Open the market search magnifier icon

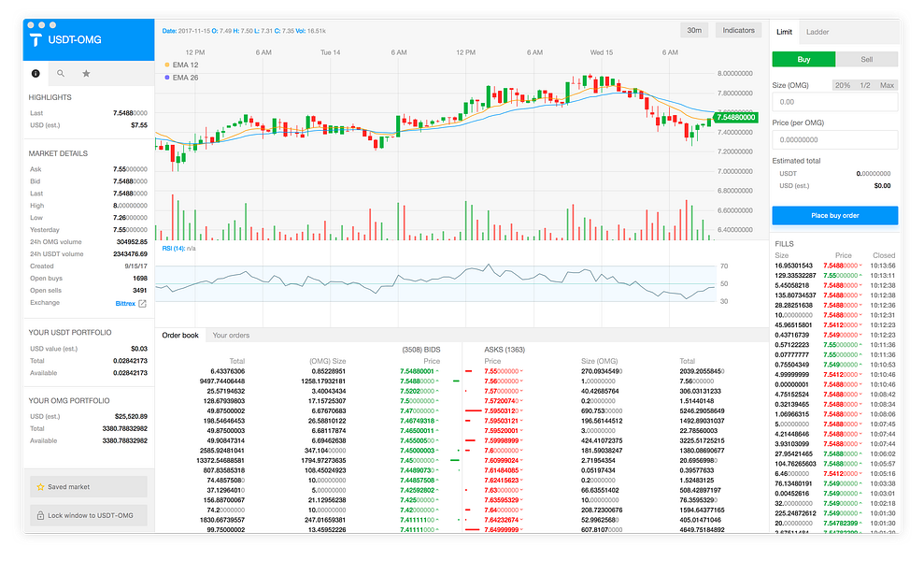pos(61,74)
